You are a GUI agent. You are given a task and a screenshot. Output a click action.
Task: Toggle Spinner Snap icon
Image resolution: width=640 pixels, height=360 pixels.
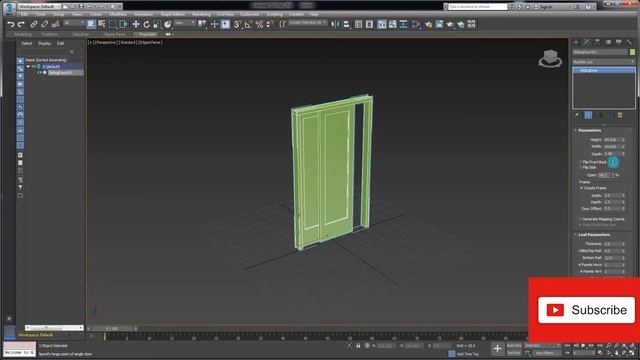[270, 24]
